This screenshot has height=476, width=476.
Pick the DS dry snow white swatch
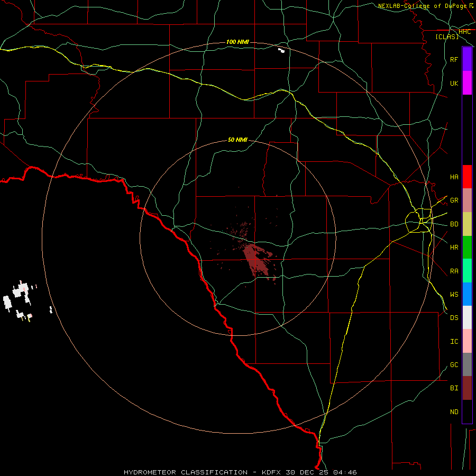coord(467,317)
